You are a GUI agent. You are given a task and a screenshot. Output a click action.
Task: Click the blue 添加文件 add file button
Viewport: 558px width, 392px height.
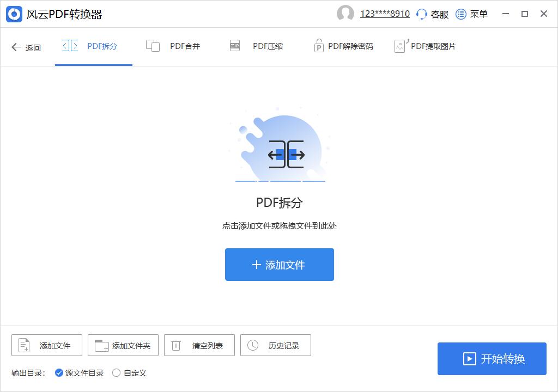pyautogui.click(x=279, y=265)
